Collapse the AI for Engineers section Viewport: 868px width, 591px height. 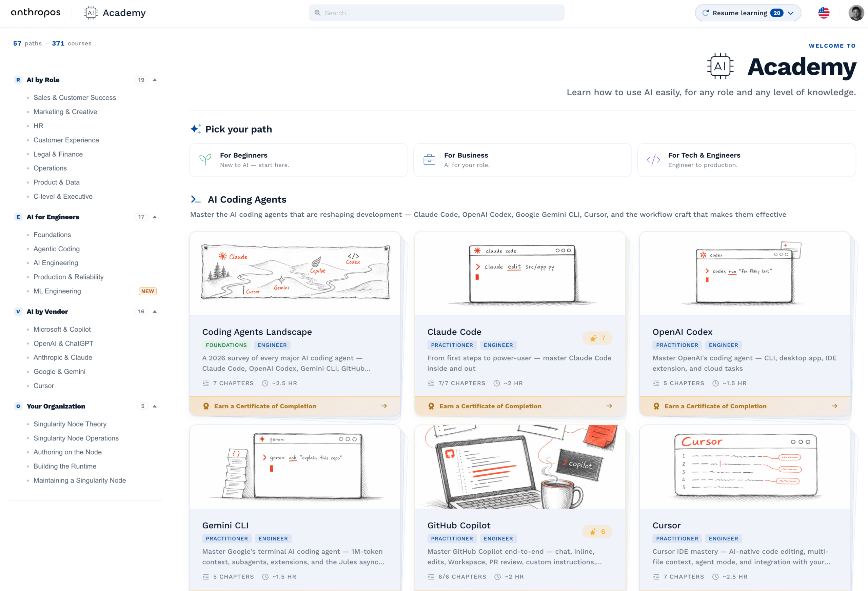coord(155,217)
